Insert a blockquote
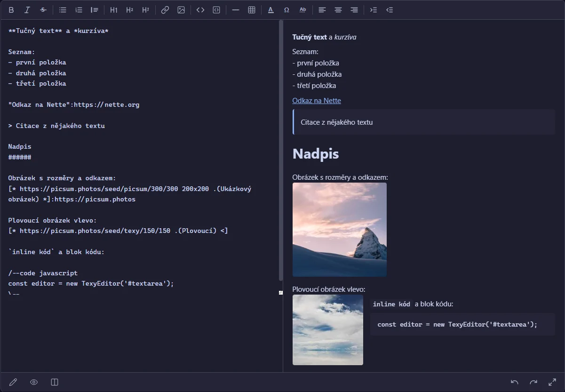Screen dimensions: 565x392 (x=95, y=10)
